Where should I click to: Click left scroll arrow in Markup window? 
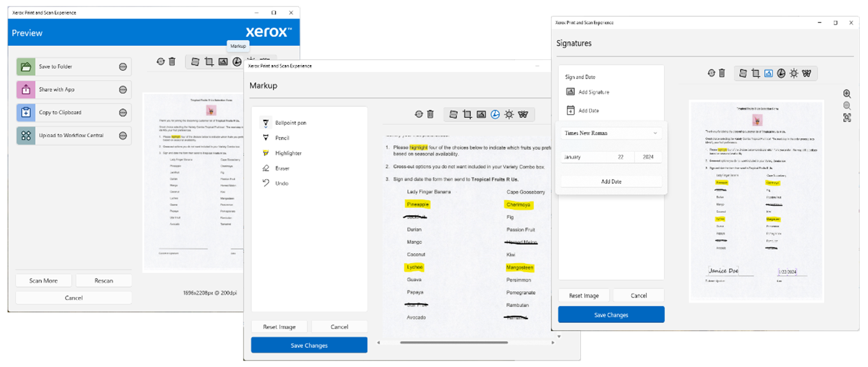click(x=379, y=343)
